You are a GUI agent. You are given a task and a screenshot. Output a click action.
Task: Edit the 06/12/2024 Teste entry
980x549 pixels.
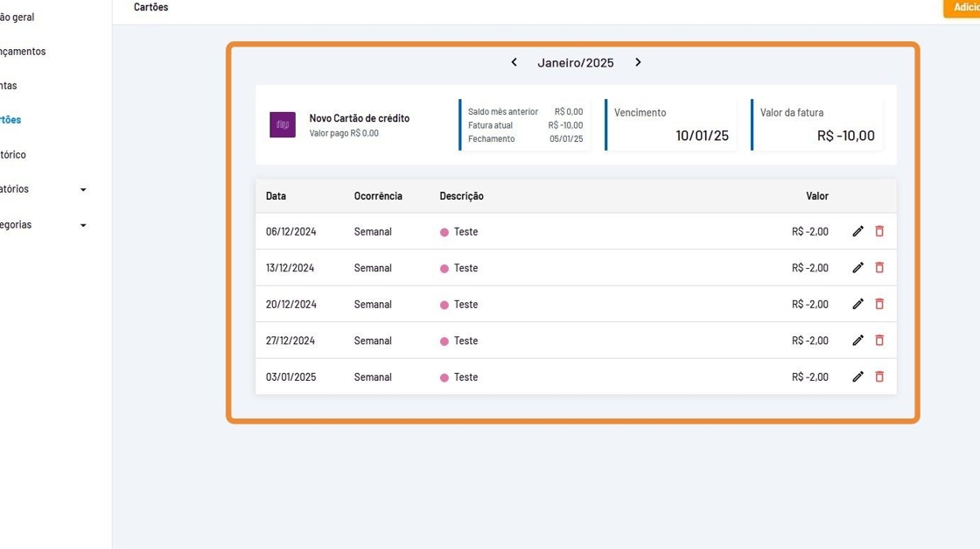pos(857,231)
